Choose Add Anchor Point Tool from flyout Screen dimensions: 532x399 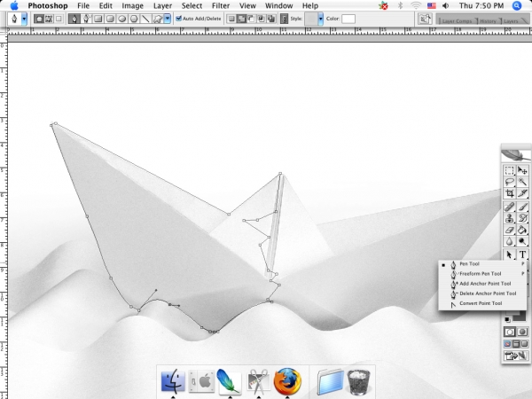pyautogui.click(x=482, y=284)
